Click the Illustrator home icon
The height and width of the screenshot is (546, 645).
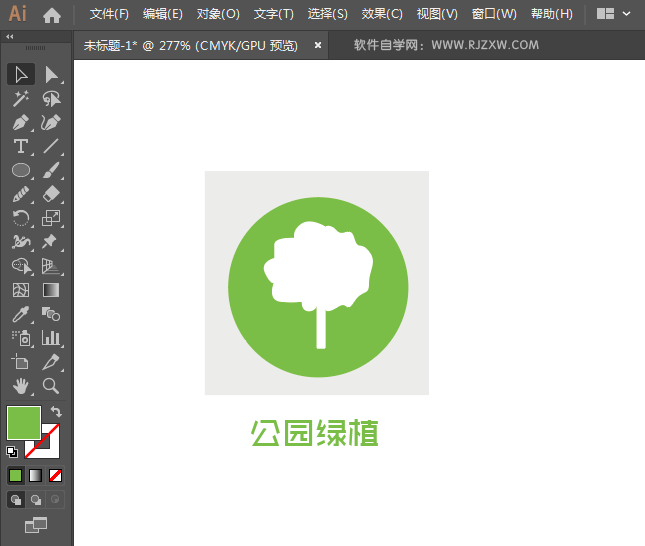click(x=52, y=15)
